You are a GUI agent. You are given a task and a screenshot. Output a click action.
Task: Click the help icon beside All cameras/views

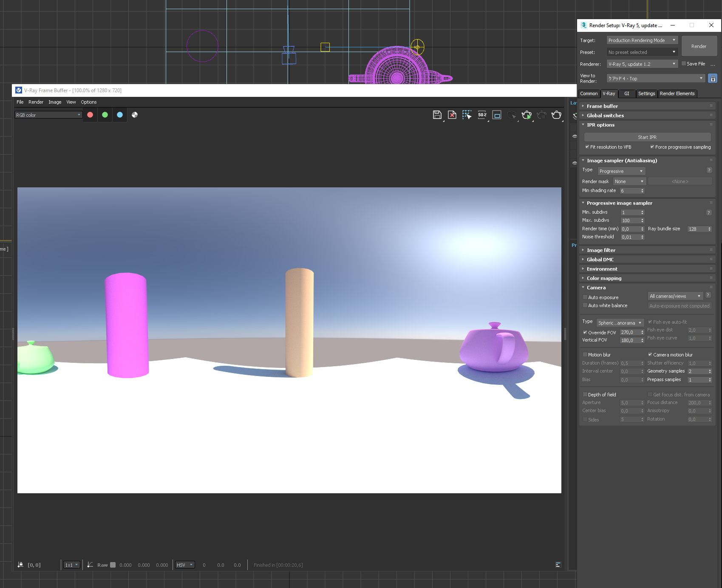pos(708,295)
